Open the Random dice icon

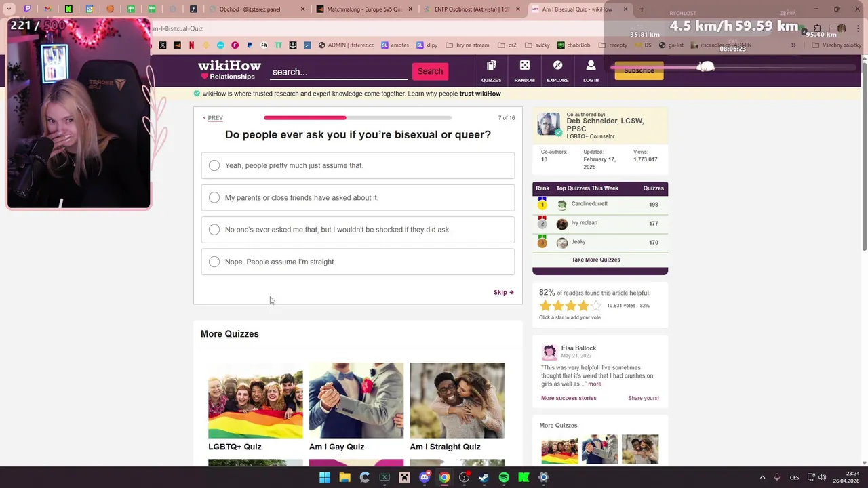pyautogui.click(x=524, y=70)
